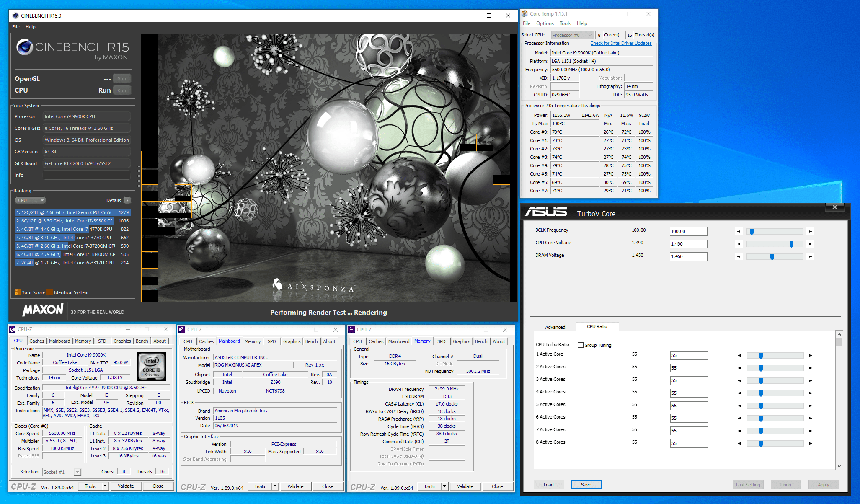
Task: Open Tools dropdown arrow in first CPU-Z window
Action: [105, 486]
